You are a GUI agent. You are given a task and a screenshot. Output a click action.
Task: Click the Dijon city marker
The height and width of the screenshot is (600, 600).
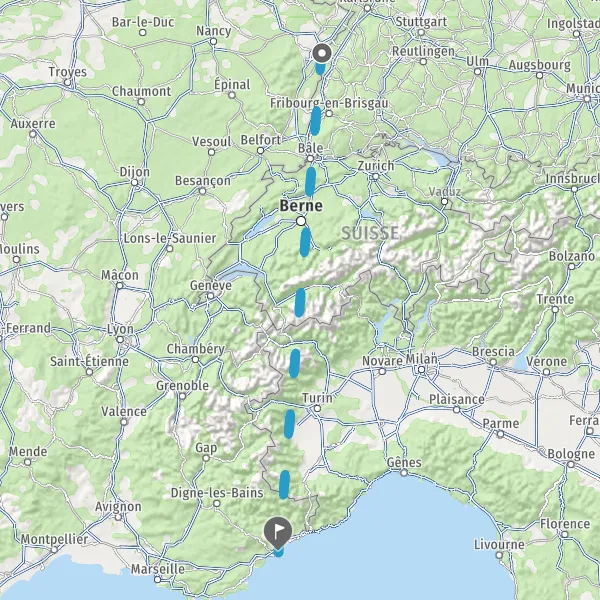click(135, 183)
